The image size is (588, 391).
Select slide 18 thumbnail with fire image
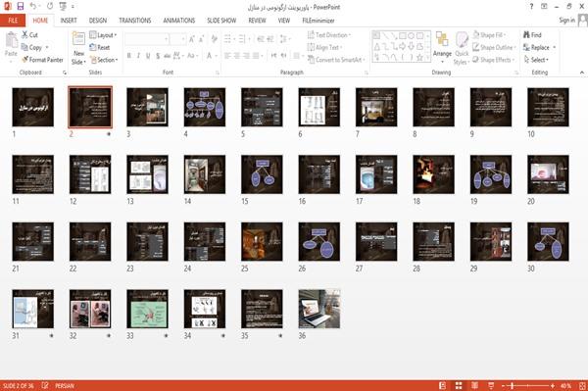(433, 174)
